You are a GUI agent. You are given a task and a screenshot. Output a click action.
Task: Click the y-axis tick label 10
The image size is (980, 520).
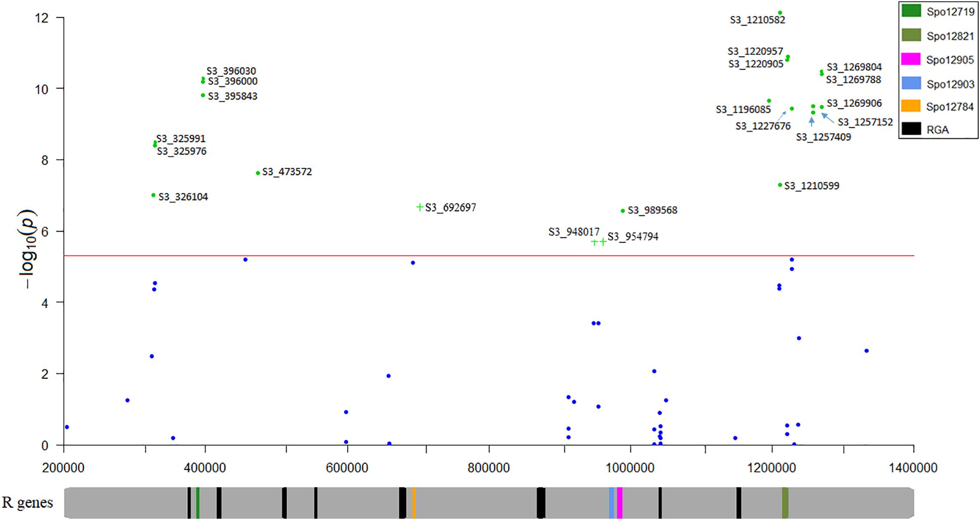click(x=42, y=89)
